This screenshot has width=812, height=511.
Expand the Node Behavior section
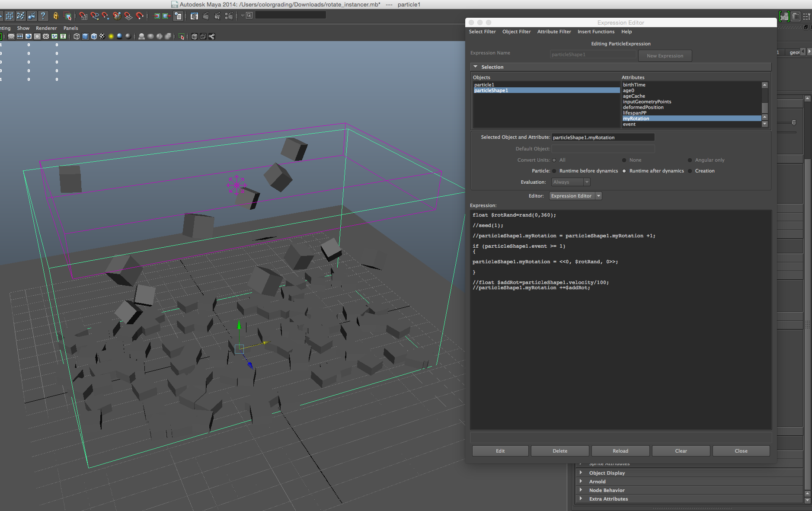click(581, 490)
